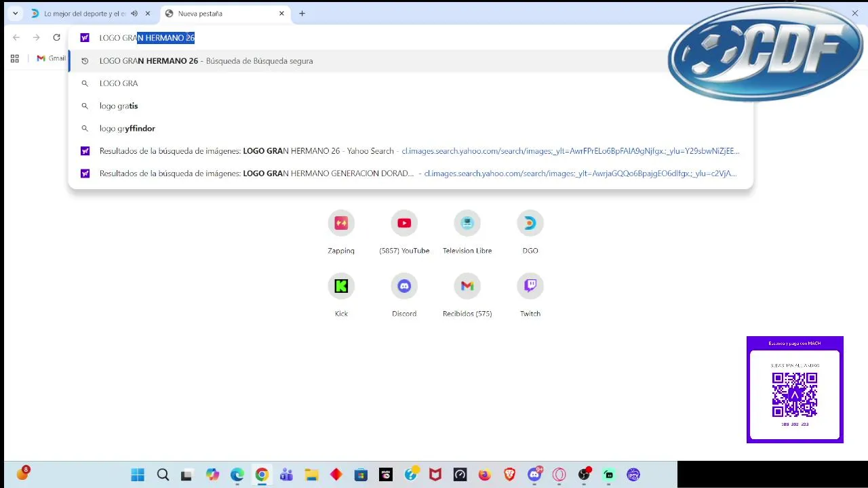Open Brave browser from taskbar
Image resolution: width=868 pixels, height=488 pixels.
tap(509, 474)
